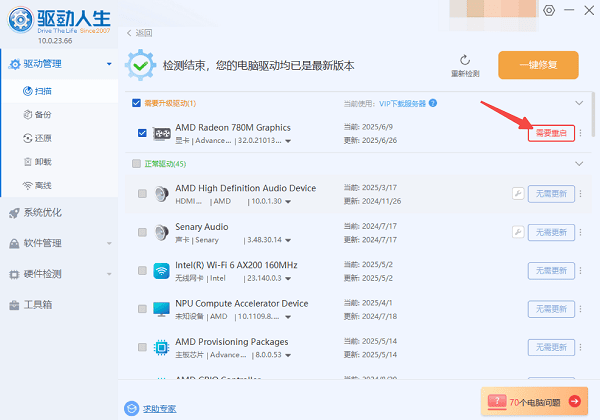Check the Intel Wi-Fi 6 AX200 checkbox
The width and height of the screenshot is (600, 420).
(x=142, y=271)
